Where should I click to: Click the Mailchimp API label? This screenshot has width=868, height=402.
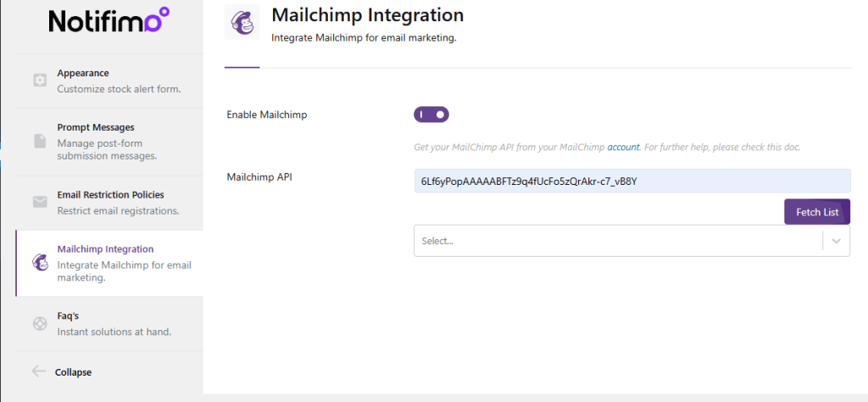tap(259, 177)
